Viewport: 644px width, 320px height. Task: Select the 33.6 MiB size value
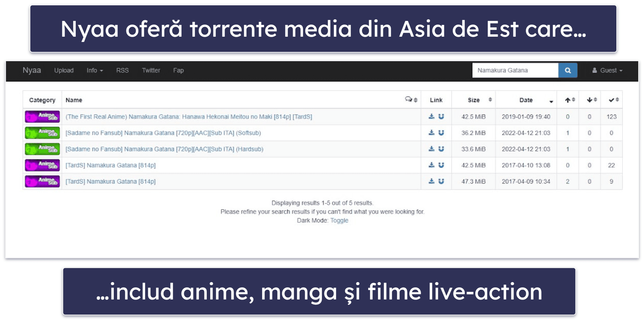point(474,149)
